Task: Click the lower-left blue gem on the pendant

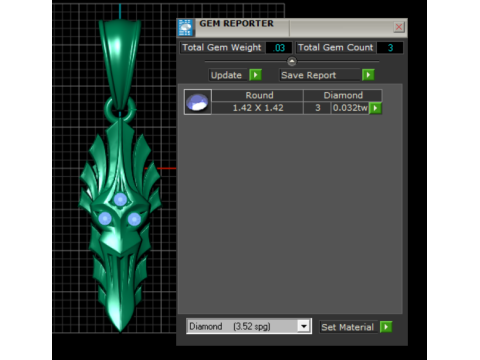Action: 105,219
